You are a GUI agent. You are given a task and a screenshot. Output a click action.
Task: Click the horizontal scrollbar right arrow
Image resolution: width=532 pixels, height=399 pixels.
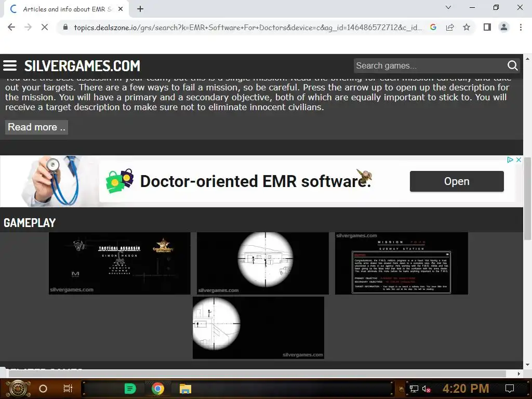tap(519, 374)
